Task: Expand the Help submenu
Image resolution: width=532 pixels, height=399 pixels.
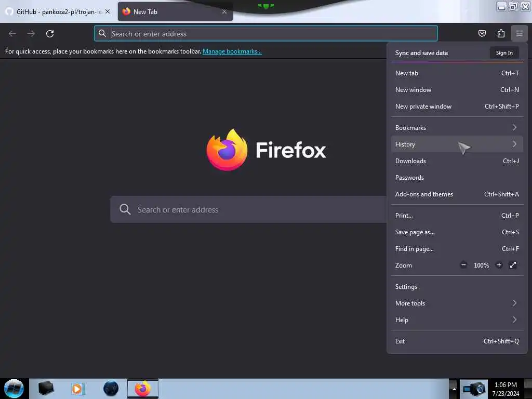Action: [457, 320]
